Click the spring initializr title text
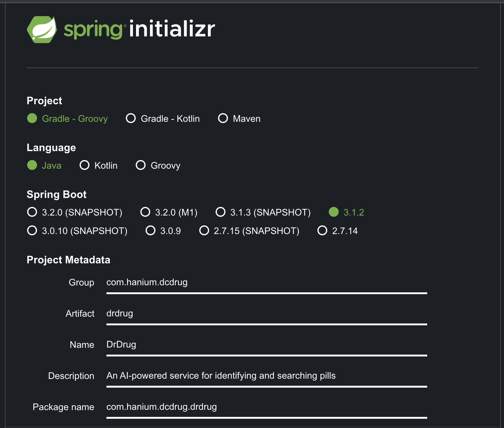The height and width of the screenshot is (428, 504). (x=139, y=29)
